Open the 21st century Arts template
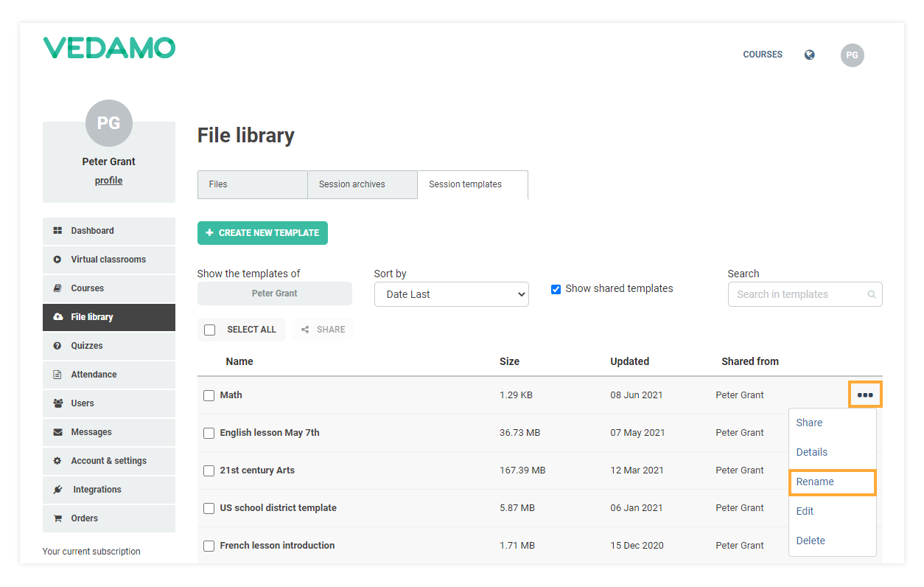924x587 pixels. (x=257, y=470)
